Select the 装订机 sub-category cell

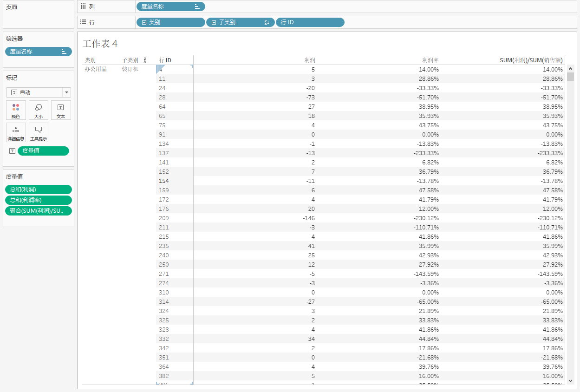130,69
